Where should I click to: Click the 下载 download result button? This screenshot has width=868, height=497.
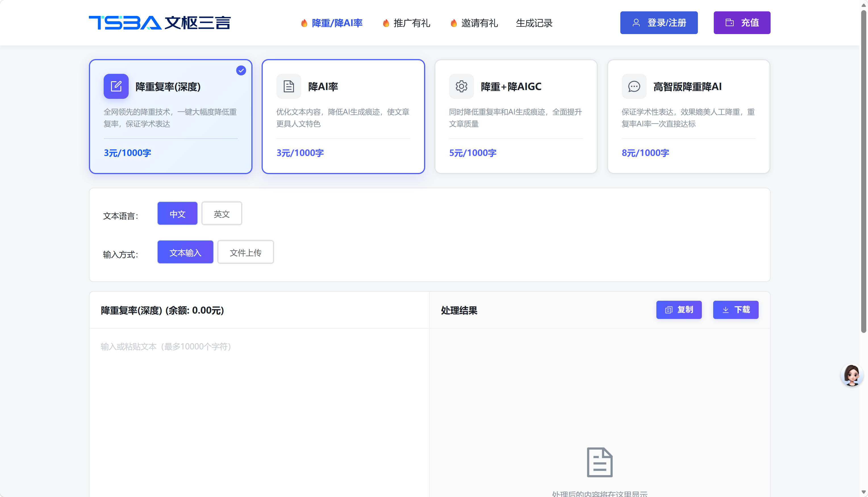click(736, 310)
